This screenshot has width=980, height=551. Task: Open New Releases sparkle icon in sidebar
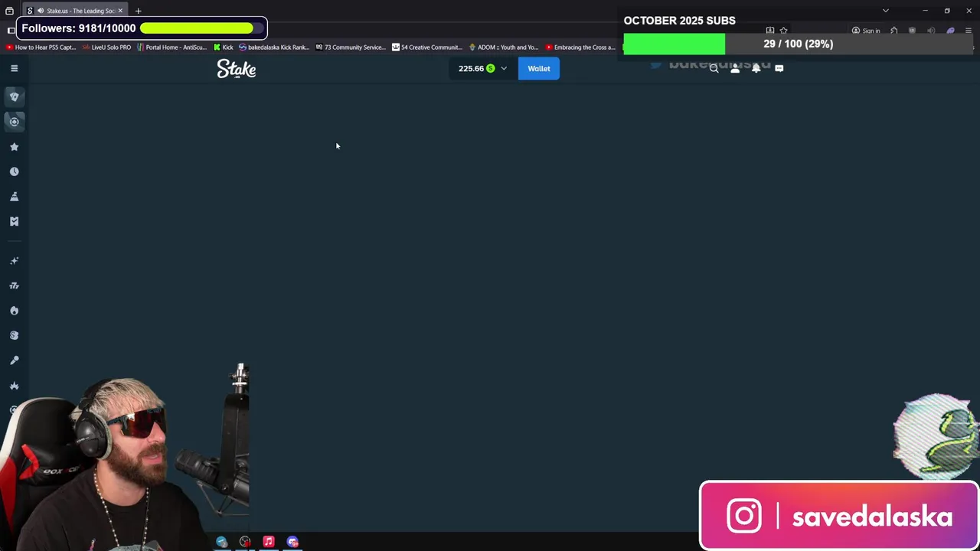click(x=14, y=261)
